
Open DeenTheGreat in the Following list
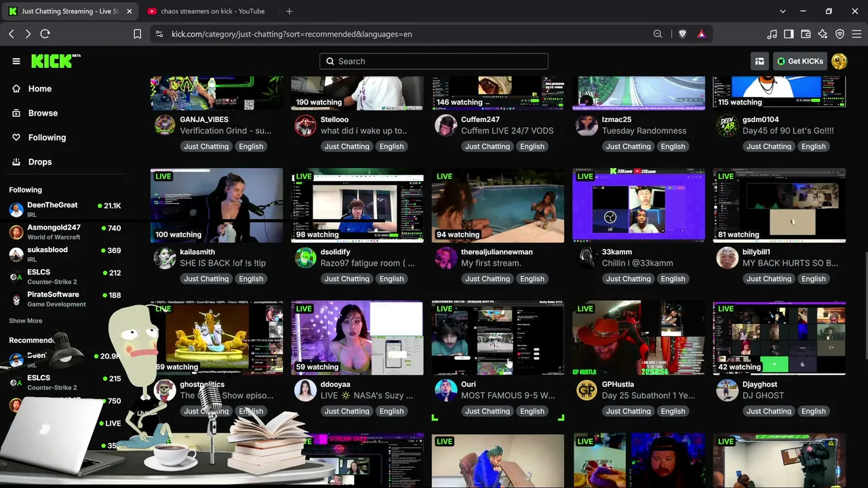[65, 209]
